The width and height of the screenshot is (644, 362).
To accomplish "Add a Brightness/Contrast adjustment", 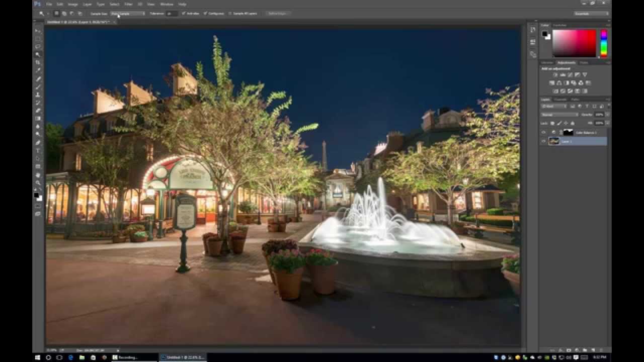I will pyautogui.click(x=555, y=74).
